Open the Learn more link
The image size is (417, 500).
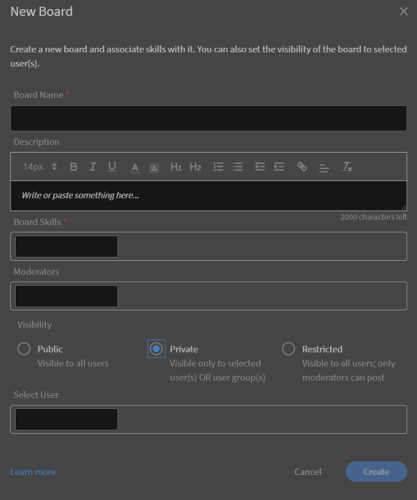(x=33, y=472)
